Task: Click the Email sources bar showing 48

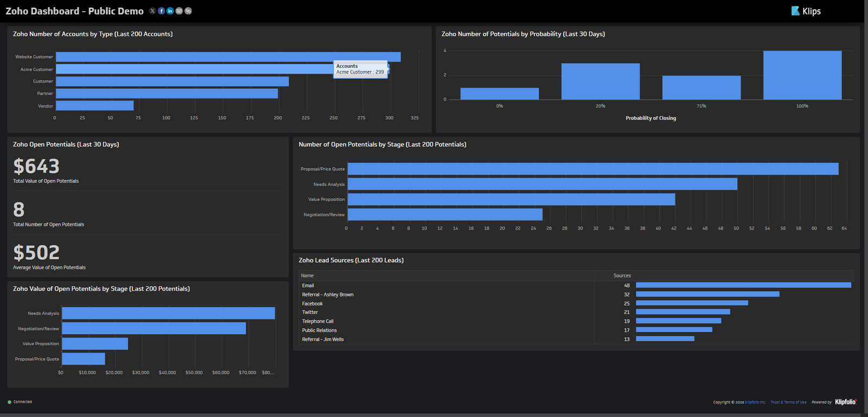Action: tap(744, 285)
